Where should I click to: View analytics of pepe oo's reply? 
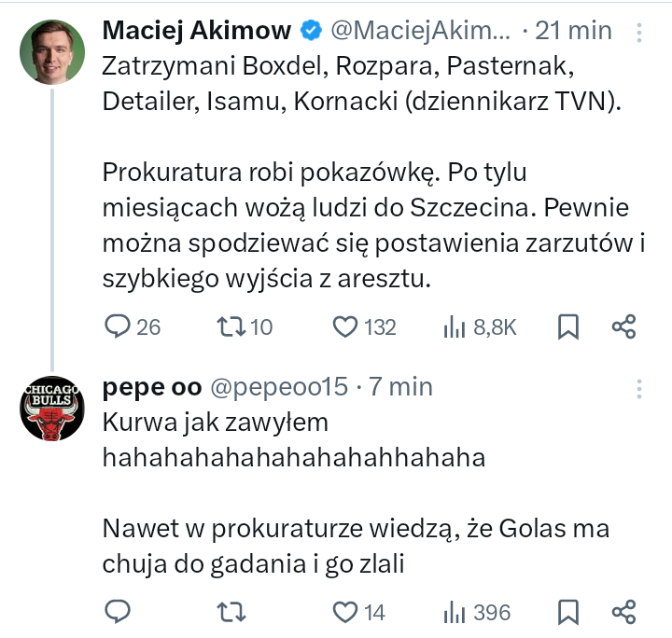tap(455, 612)
